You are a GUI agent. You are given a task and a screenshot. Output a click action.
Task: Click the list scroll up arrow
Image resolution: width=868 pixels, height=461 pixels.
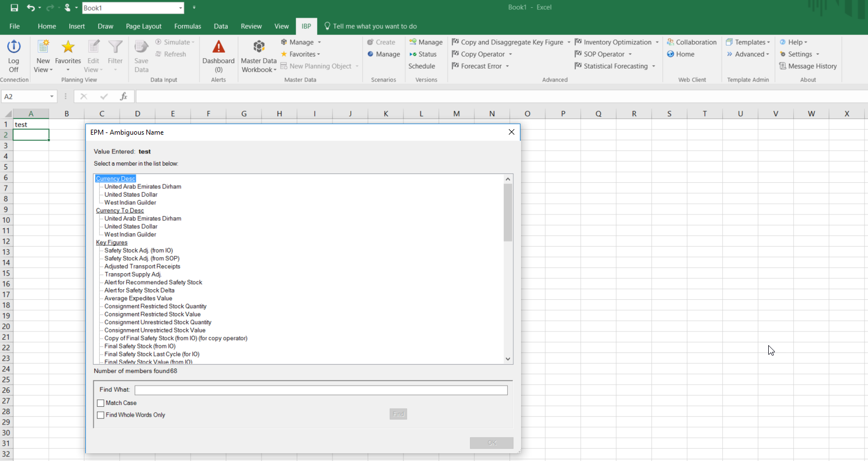click(508, 179)
